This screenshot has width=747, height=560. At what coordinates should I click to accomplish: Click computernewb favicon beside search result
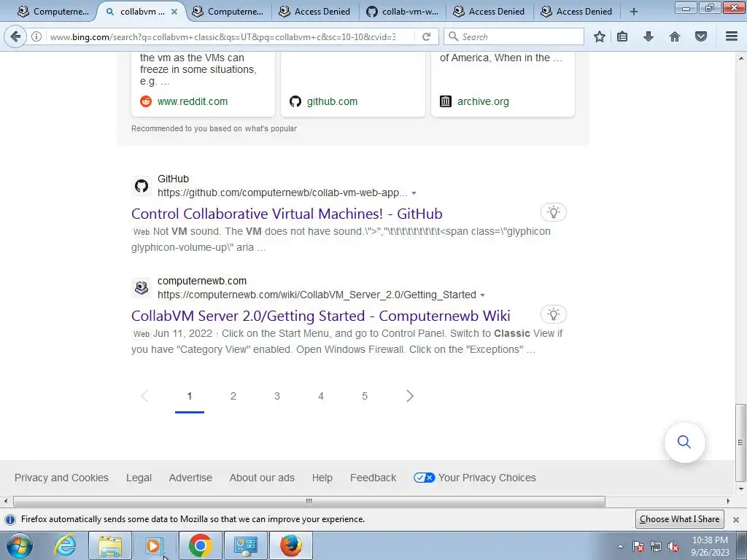142,287
